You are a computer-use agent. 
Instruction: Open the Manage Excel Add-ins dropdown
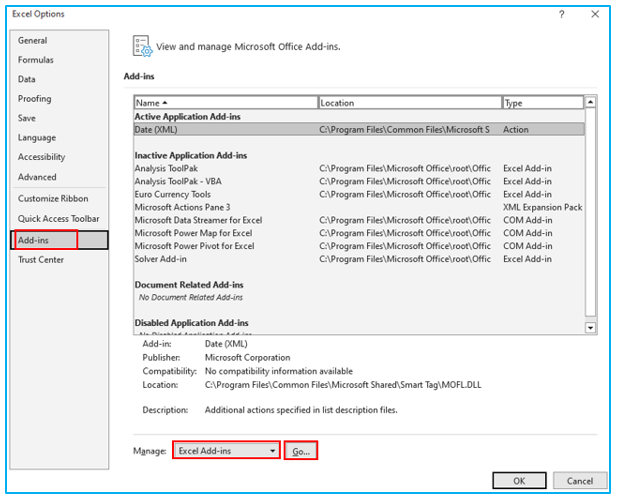pyautogui.click(x=226, y=450)
